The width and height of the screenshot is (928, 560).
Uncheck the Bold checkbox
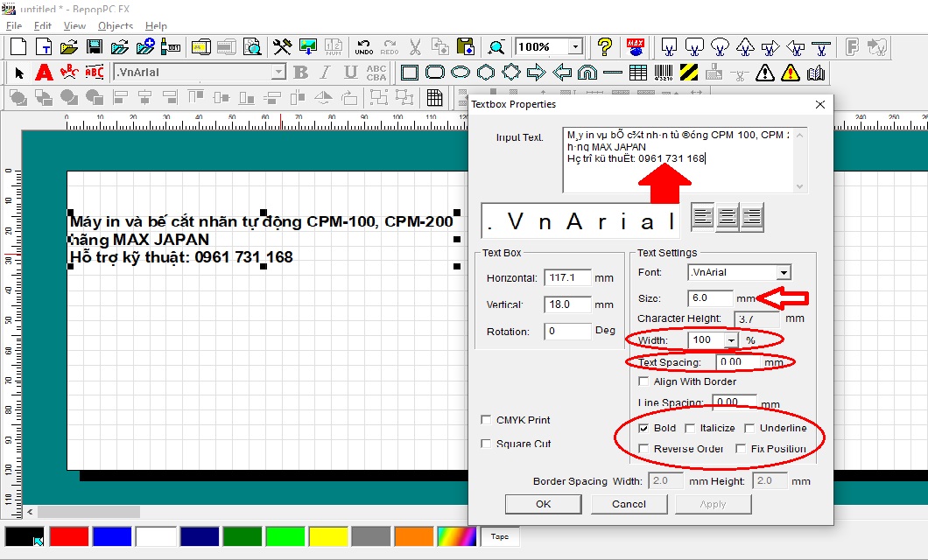[x=644, y=429]
